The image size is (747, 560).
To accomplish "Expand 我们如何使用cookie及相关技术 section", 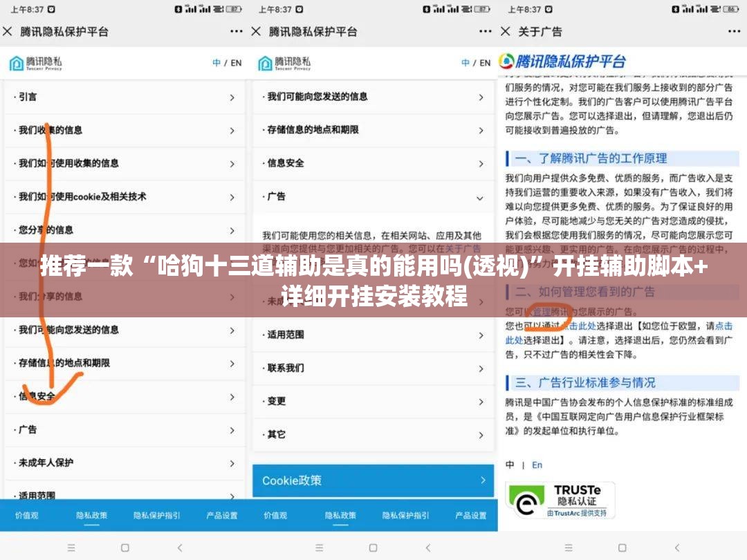I will 124,196.
